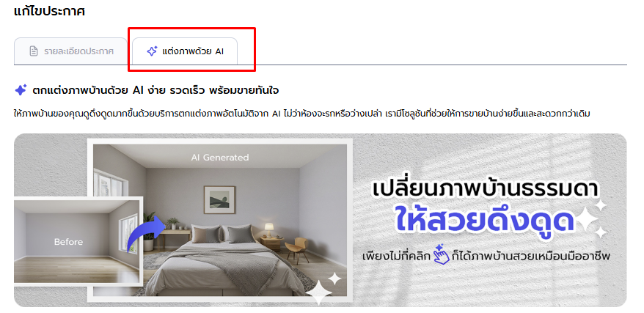Click the blue curved arrow in banner
The image size is (644, 313).
[146, 233]
